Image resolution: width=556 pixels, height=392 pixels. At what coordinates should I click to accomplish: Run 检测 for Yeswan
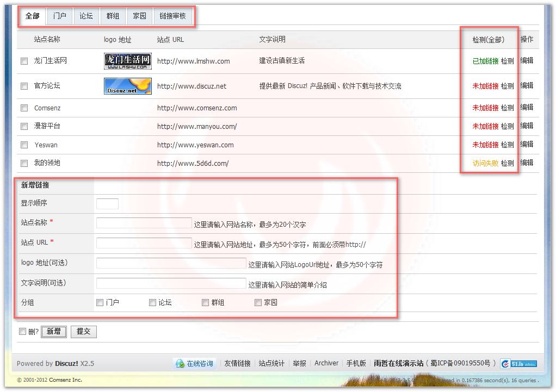click(x=508, y=145)
